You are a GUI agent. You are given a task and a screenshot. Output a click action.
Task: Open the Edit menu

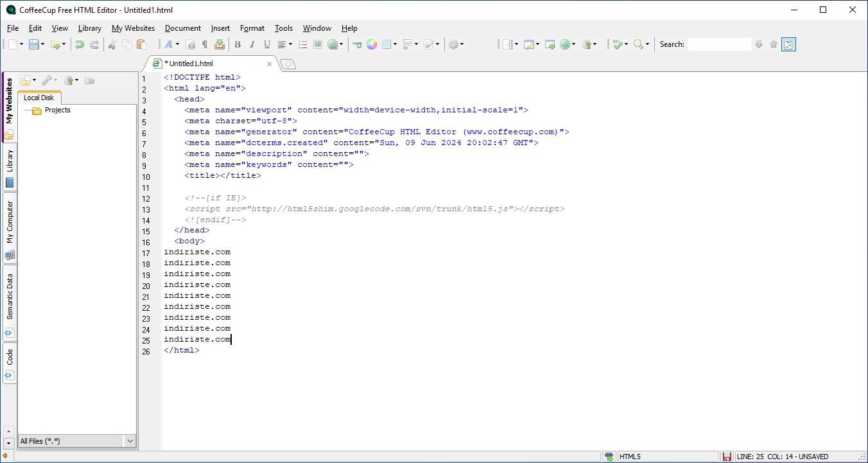(x=35, y=28)
